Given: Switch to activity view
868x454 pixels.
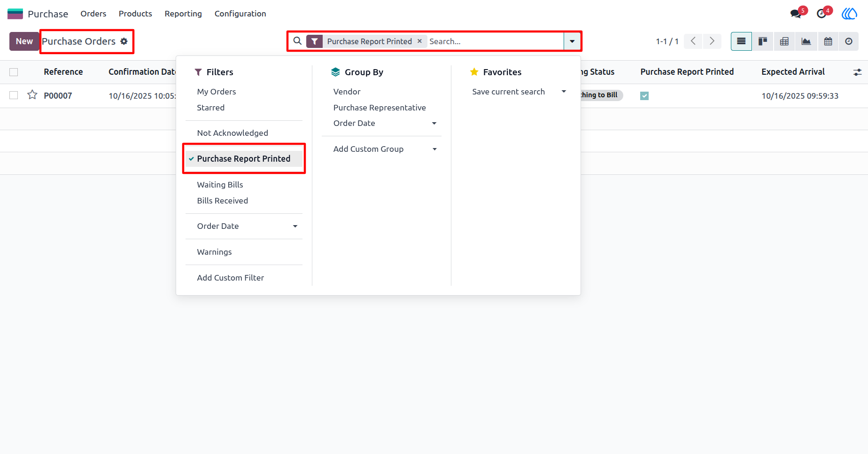Looking at the screenshot, I should click(x=849, y=41).
